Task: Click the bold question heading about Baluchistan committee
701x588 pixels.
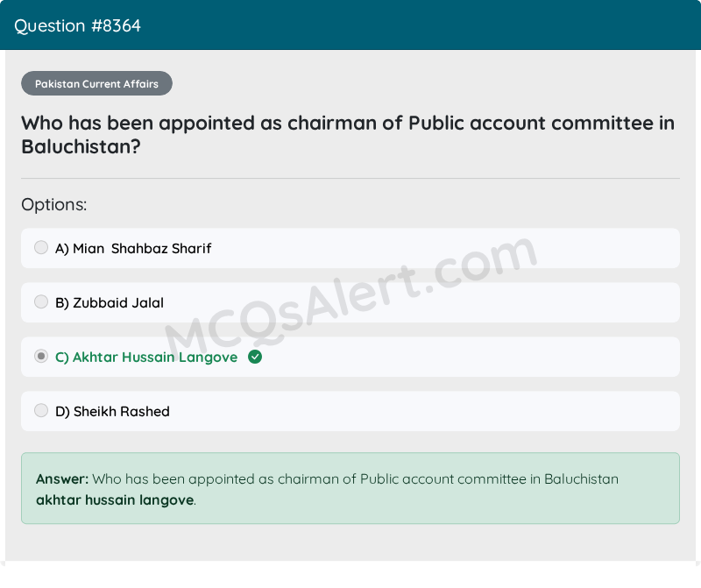Action: [x=348, y=135]
